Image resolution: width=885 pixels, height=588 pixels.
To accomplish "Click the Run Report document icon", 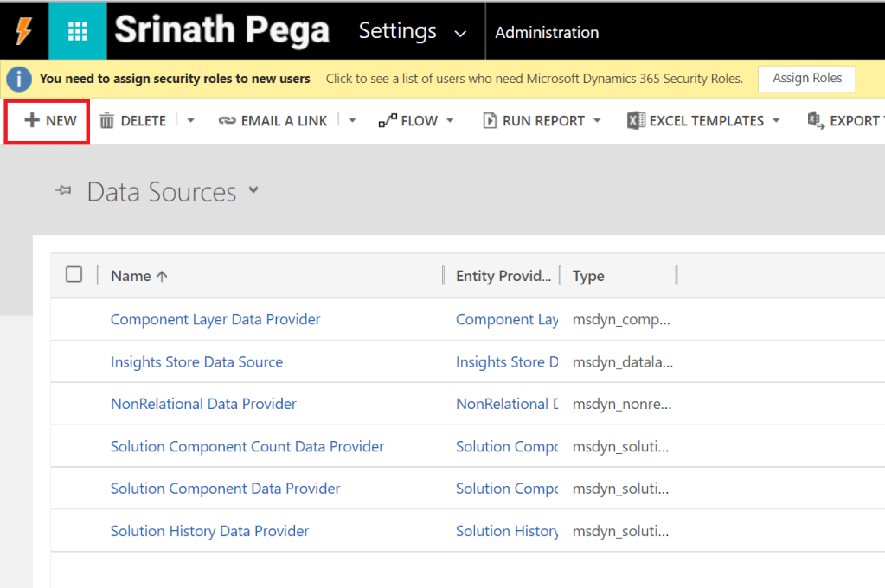I will pos(490,121).
